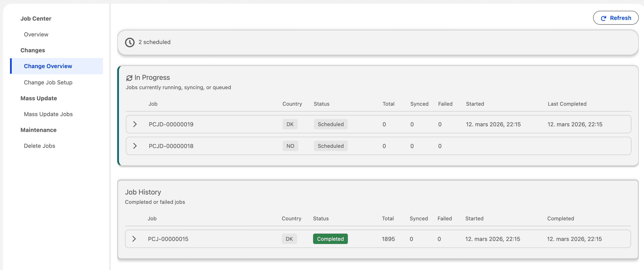Image resolution: width=644 pixels, height=270 pixels.
Task: Select Change Overview sidebar item
Action: [x=48, y=66]
